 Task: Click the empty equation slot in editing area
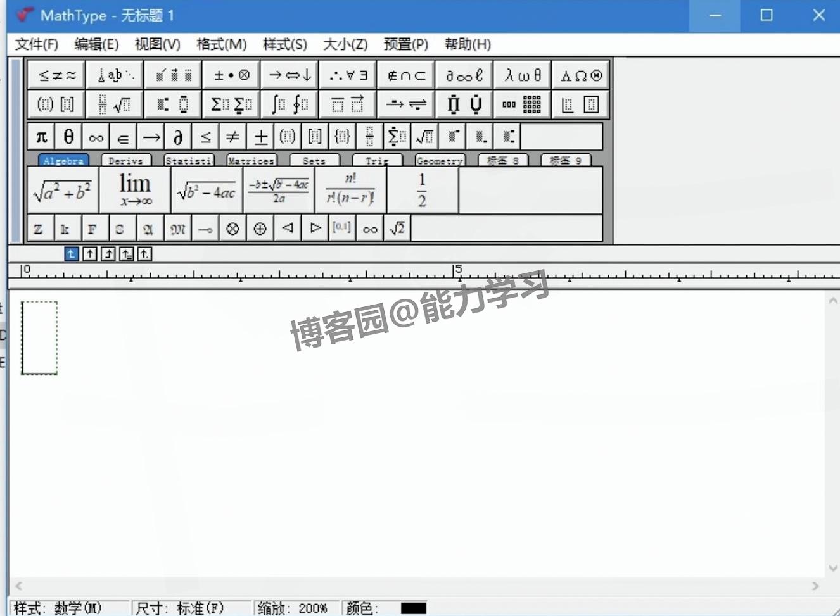[x=39, y=338]
